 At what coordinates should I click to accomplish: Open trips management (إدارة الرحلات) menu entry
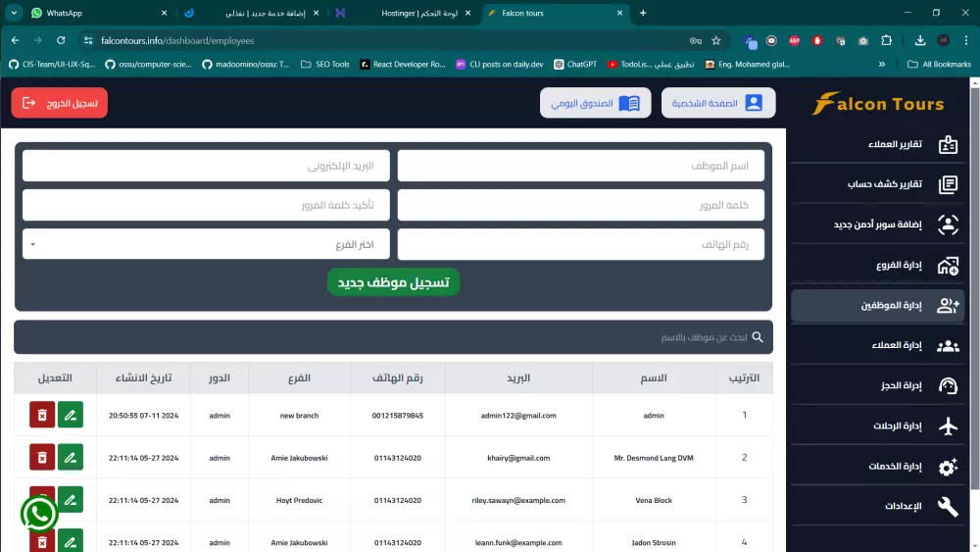pos(877,426)
